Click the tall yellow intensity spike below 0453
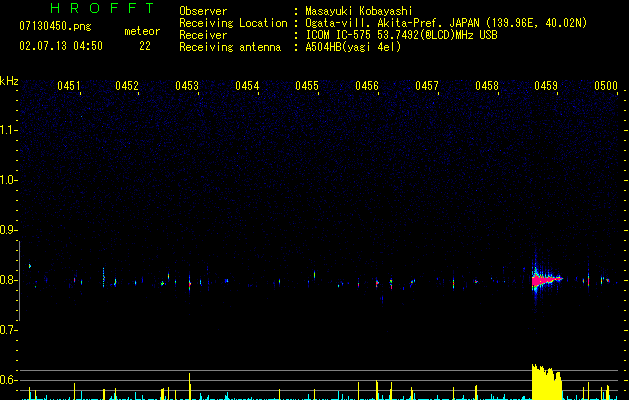This screenshot has width=629, height=400. (190, 386)
